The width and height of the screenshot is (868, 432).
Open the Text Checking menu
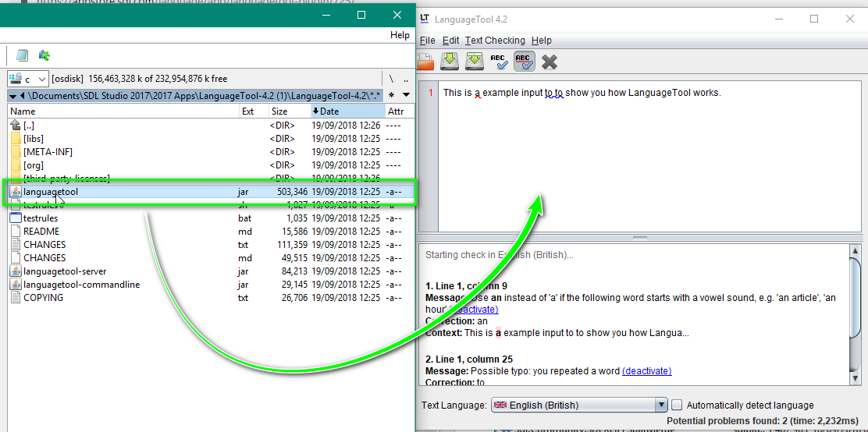(x=495, y=41)
